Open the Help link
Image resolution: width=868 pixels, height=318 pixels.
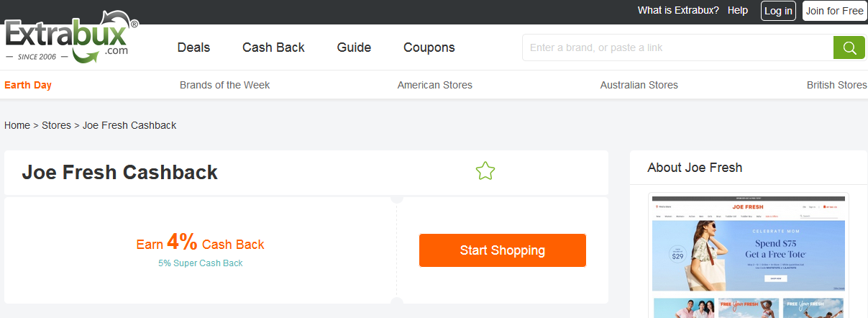(x=738, y=10)
